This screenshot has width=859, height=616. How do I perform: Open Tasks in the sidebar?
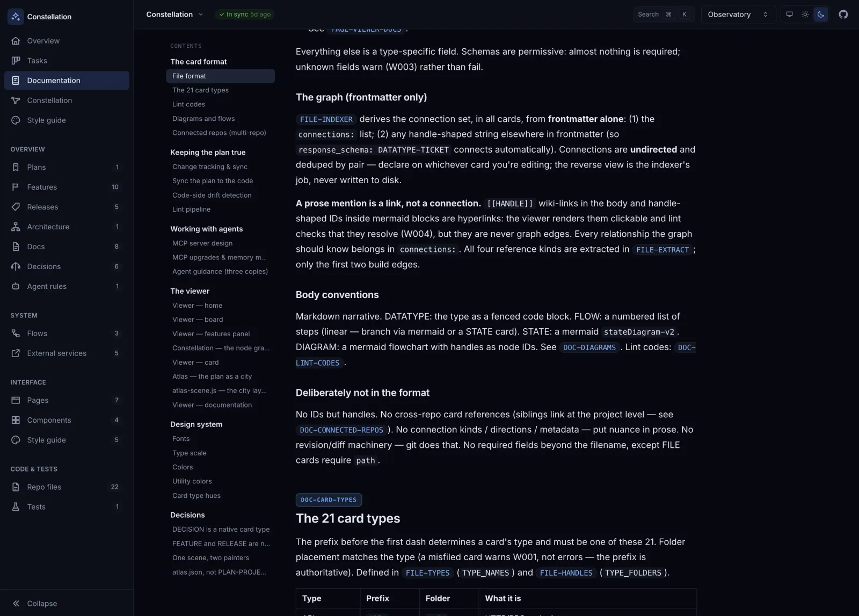click(67, 61)
